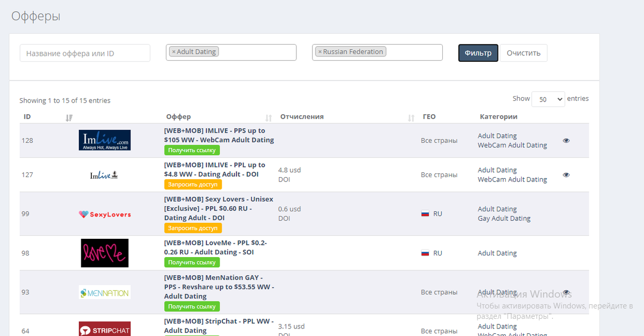Click Gay Adult Dating category in row 99
644x336 pixels.
click(504, 218)
